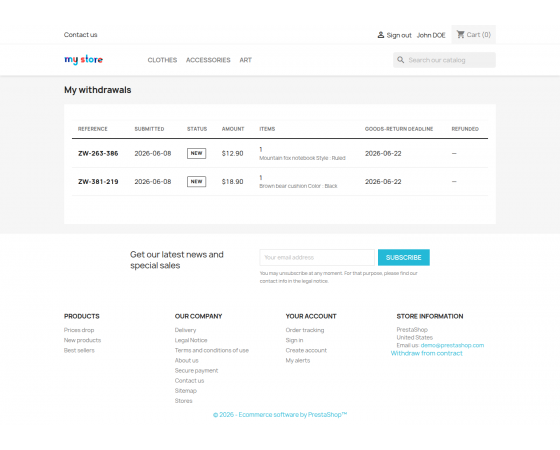Image resolution: width=560 pixels, height=450 pixels.
Task: Focus the Search our catalog field
Action: [444, 60]
